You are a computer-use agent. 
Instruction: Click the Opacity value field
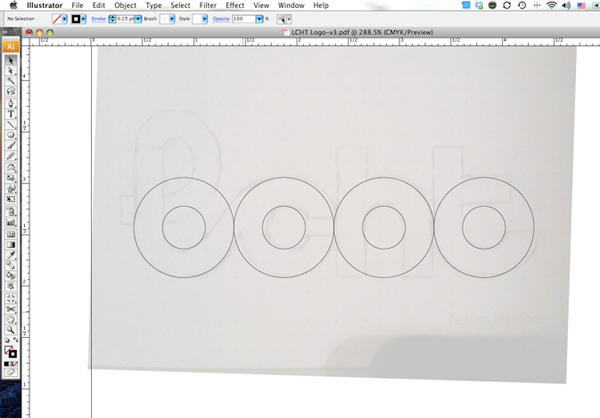(244, 19)
